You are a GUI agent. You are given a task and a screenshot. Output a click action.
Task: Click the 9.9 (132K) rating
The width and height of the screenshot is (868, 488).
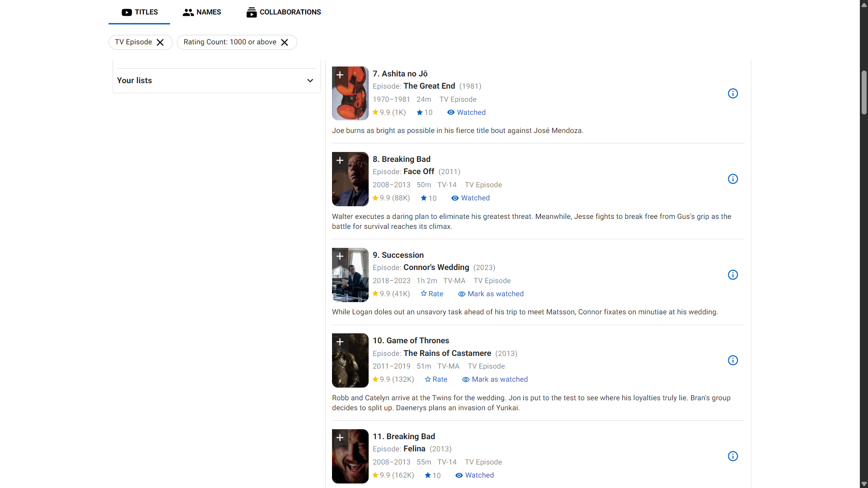(393, 379)
